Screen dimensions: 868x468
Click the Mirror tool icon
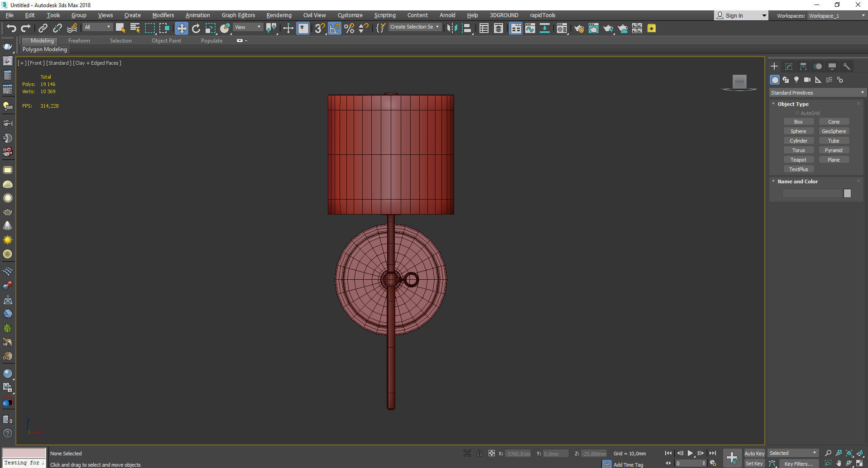tap(452, 29)
